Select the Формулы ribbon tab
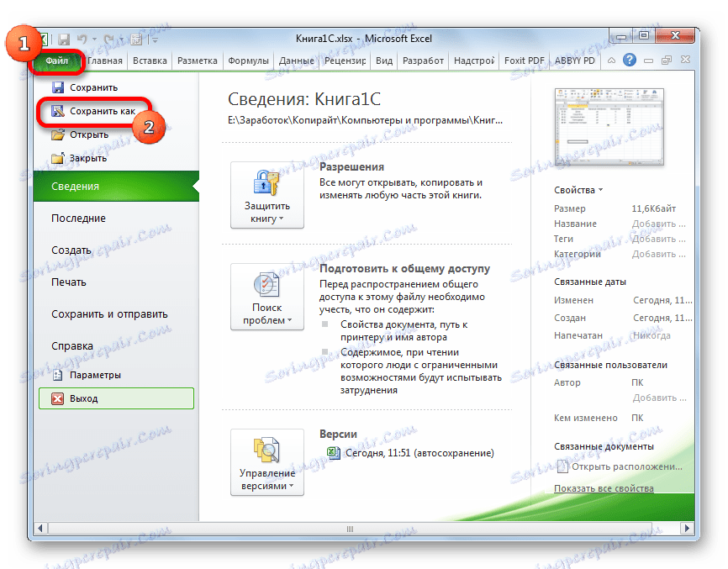This screenshot has width=728, height=569. click(x=249, y=60)
